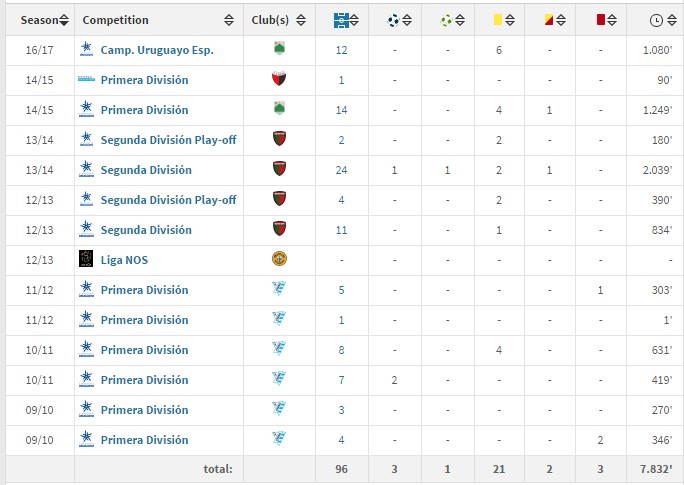The image size is (684, 485).
Task: Open the 12 appearances link for 16/17
Action: (342, 50)
